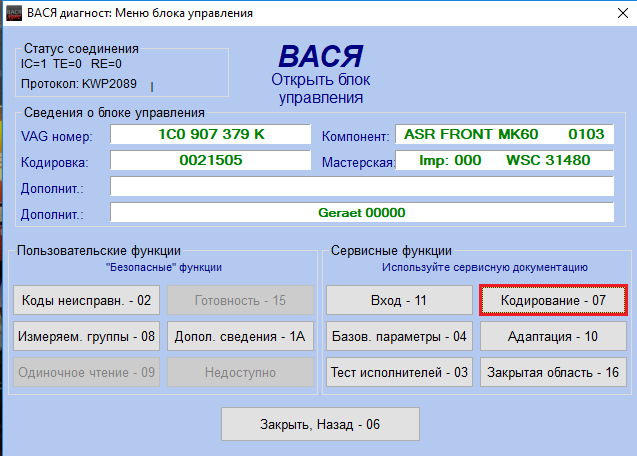Click the Сведения о блоке управления label
Image resolution: width=637 pixels, height=456 pixels.
114,113
